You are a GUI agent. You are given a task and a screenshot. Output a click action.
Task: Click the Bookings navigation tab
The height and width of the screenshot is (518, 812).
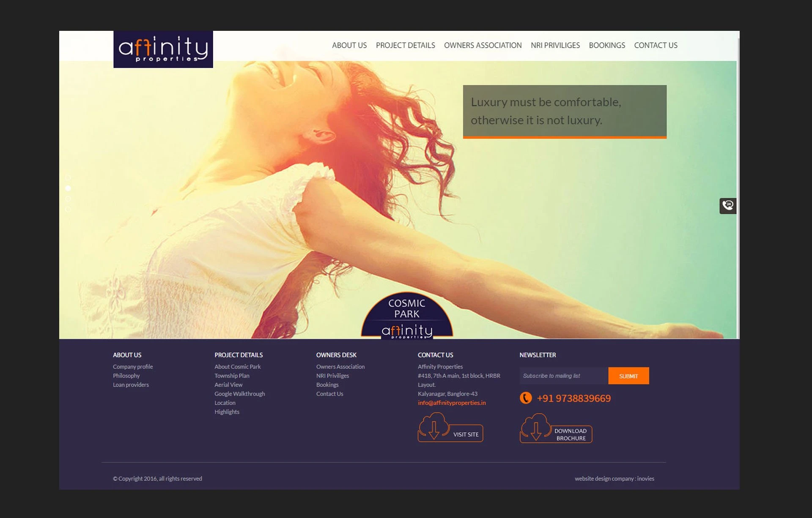pyautogui.click(x=606, y=46)
